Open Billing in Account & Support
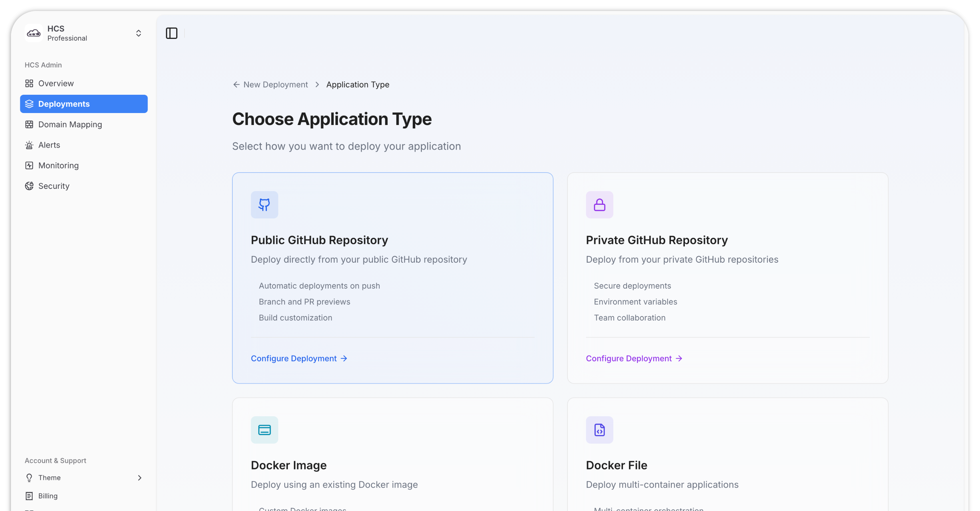The width and height of the screenshot is (980, 511). (48, 496)
